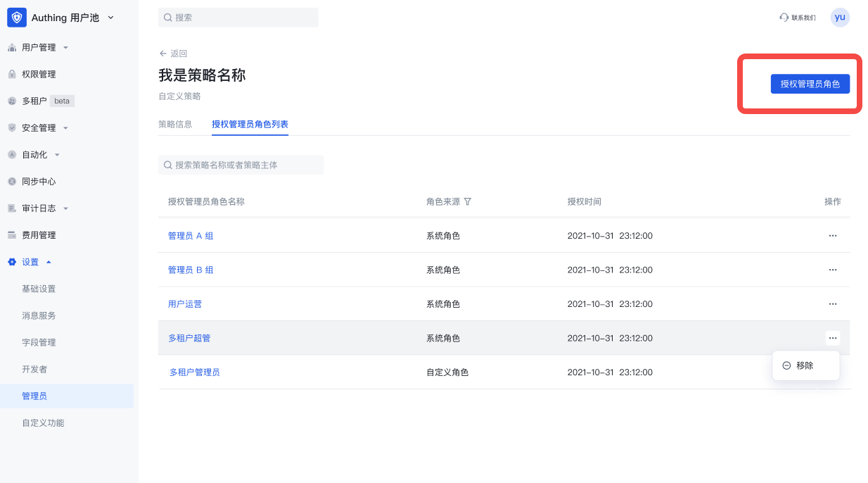The height and width of the screenshot is (483, 868).
Task: Switch to the 策略信息 tab
Action: pos(174,124)
